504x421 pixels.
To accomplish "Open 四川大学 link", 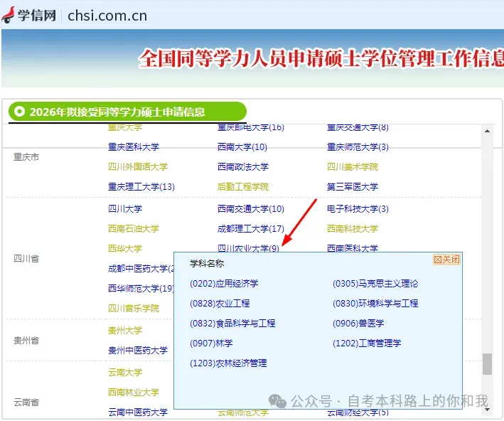I will click(x=125, y=209).
